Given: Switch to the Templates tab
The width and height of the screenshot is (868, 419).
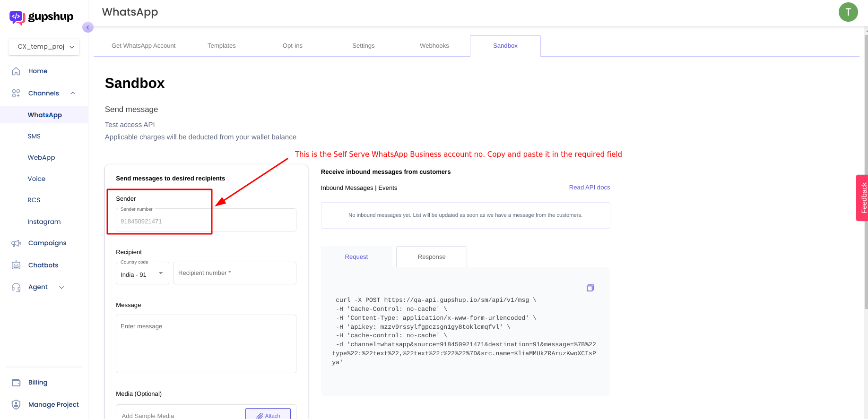Looking at the screenshot, I should (x=221, y=46).
